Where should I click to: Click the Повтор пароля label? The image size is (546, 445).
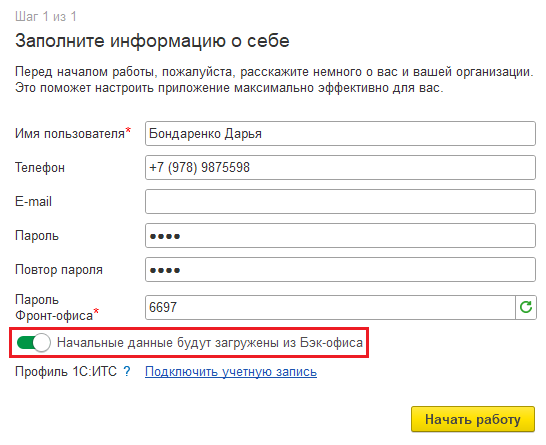point(58,270)
